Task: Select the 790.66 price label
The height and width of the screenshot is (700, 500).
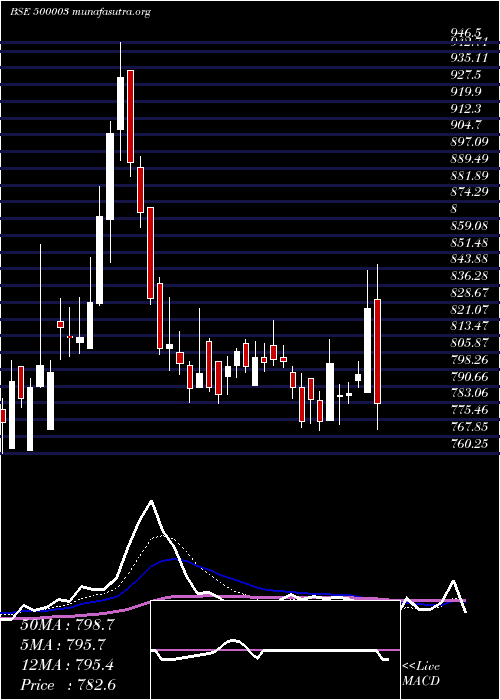Action: click(468, 377)
